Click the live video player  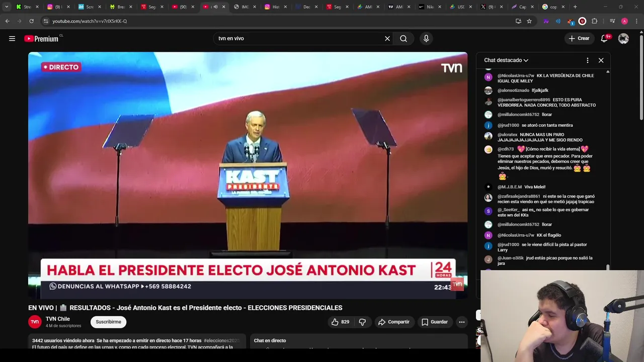pyautogui.click(x=248, y=175)
